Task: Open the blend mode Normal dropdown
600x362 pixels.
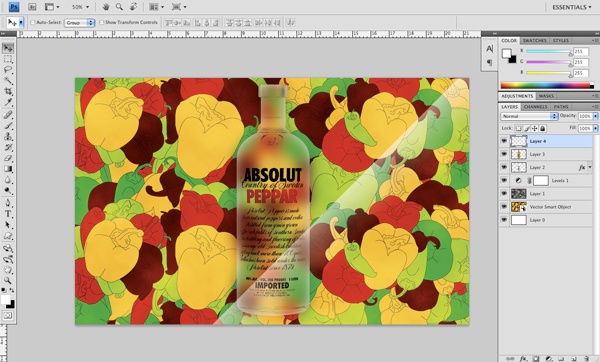Action: coord(529,116)
